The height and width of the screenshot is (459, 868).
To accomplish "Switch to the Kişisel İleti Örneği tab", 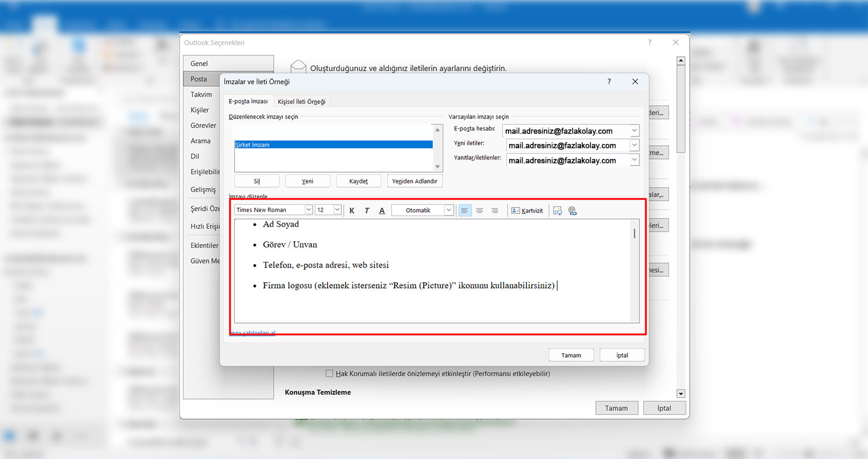I will pyautogui.click(x=301, y=101).
